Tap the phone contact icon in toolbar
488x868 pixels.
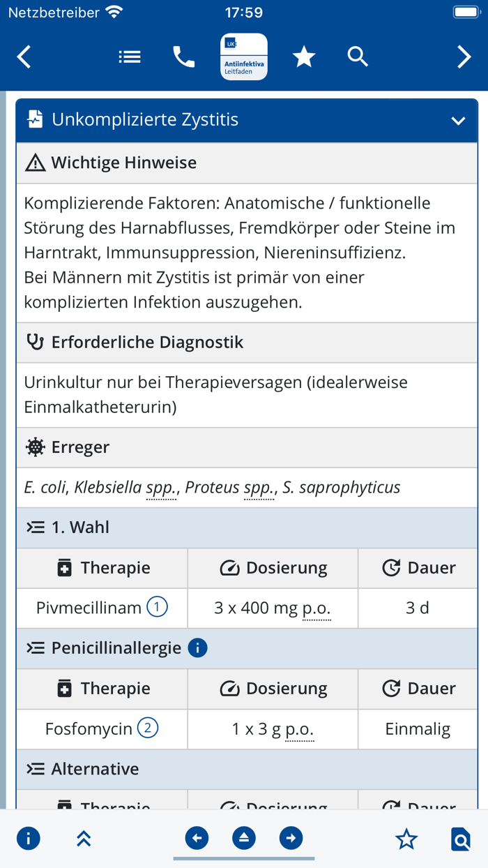coord(183,57)
